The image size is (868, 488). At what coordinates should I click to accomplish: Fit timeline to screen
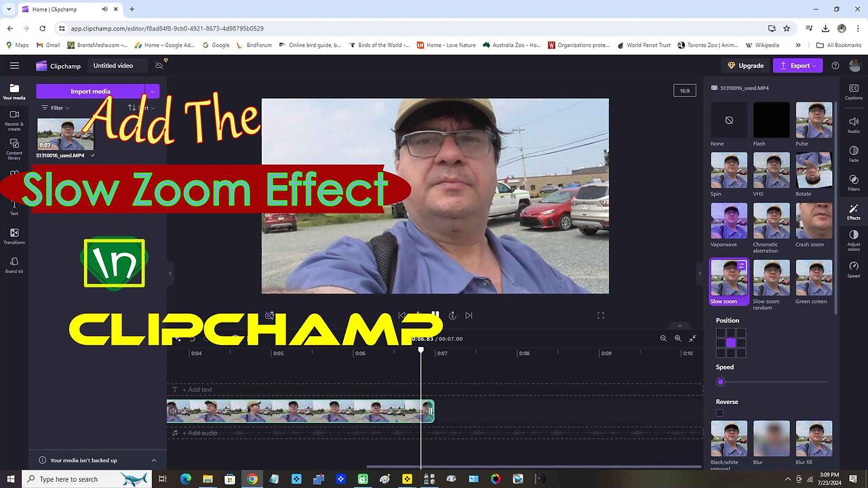coord(692,338)
